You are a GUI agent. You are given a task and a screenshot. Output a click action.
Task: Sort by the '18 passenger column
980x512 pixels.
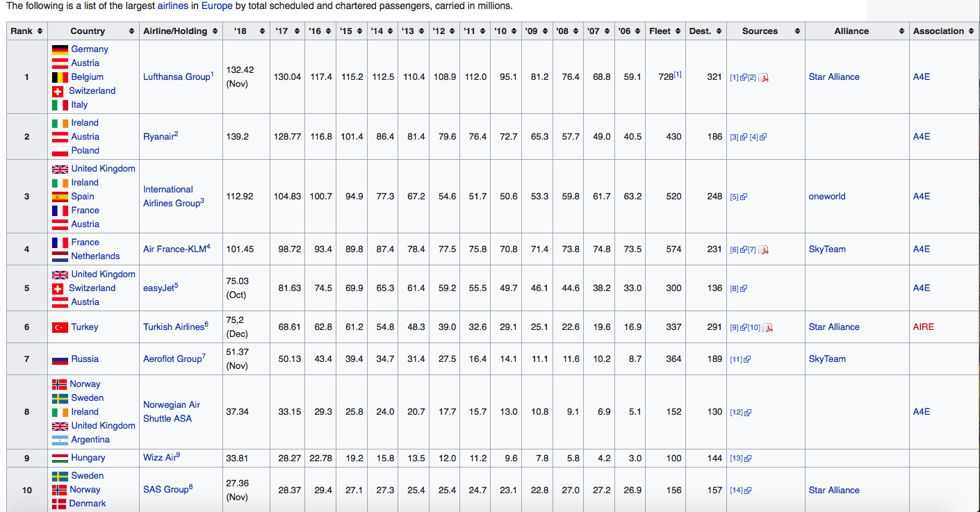[x=262, y=31]
